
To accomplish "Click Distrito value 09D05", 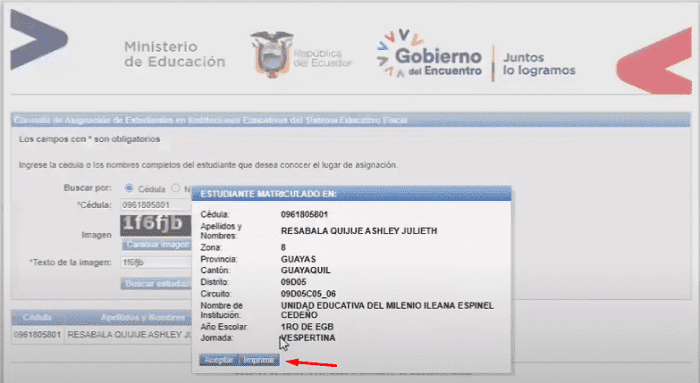I will (293, 282).
